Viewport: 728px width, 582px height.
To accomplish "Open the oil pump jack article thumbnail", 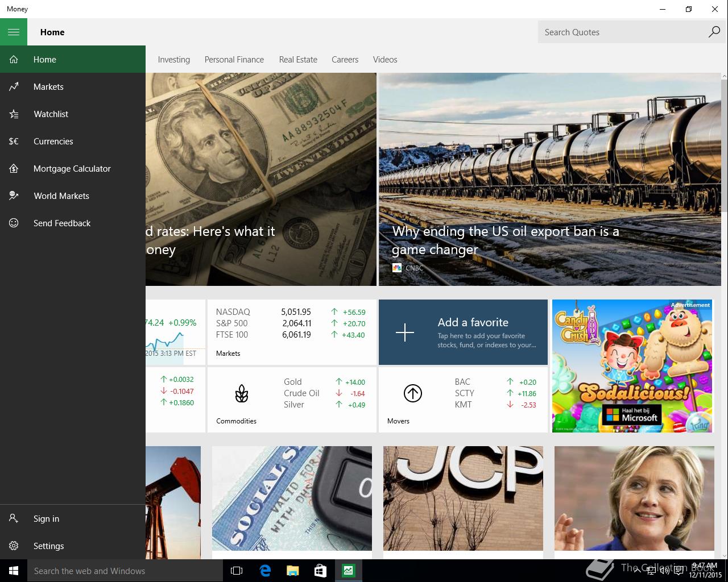I will click(x=173, y=502).
